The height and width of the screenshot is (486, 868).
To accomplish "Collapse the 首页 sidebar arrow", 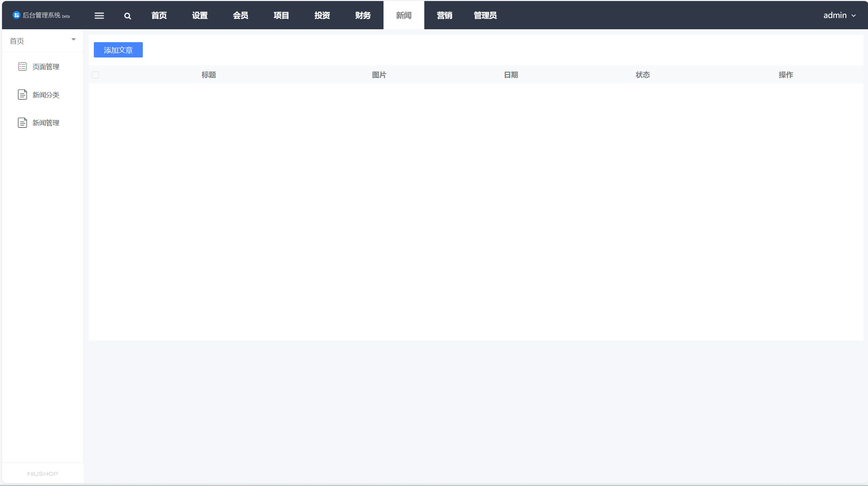I will tap(73, 39).
